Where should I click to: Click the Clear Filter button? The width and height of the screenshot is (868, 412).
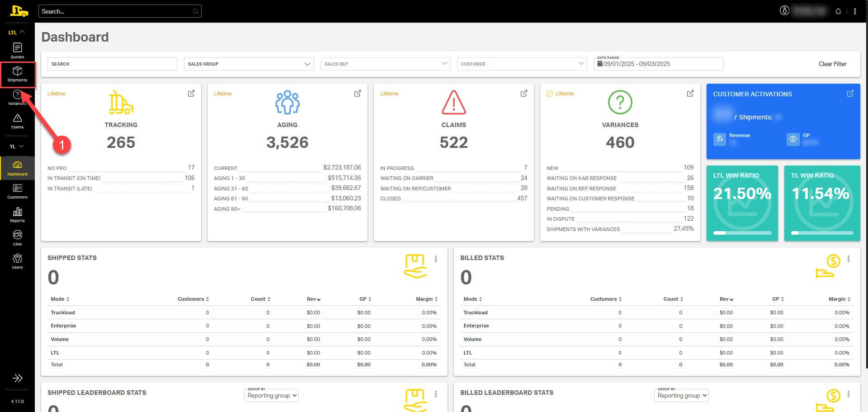832,64
